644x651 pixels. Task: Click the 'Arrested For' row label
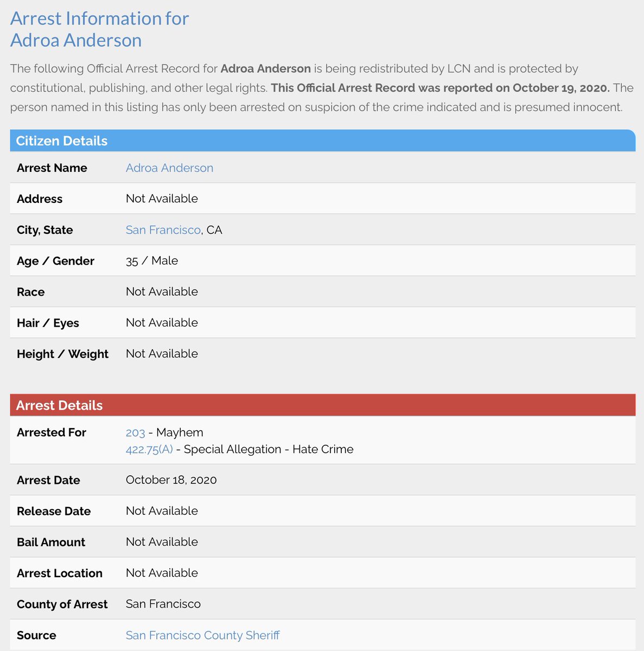52,433
